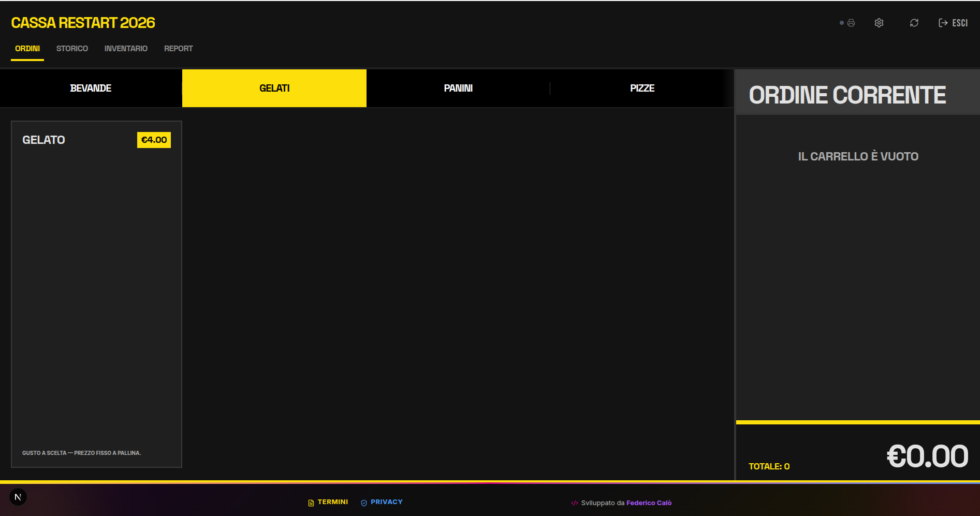The image size is (980, 516).
Task: Select the GELATI category
Action: [x=274, y=88]
